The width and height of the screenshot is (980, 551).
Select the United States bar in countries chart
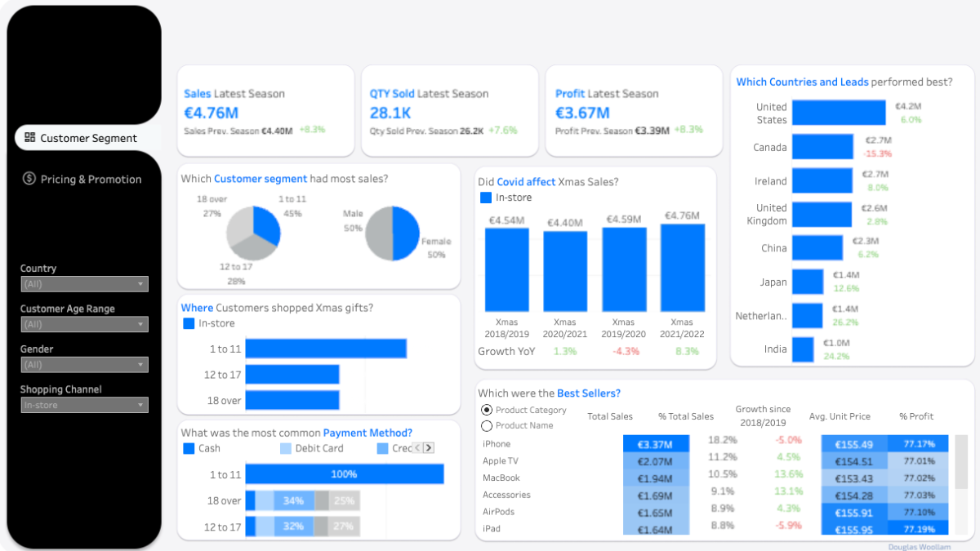pos(839,113)
